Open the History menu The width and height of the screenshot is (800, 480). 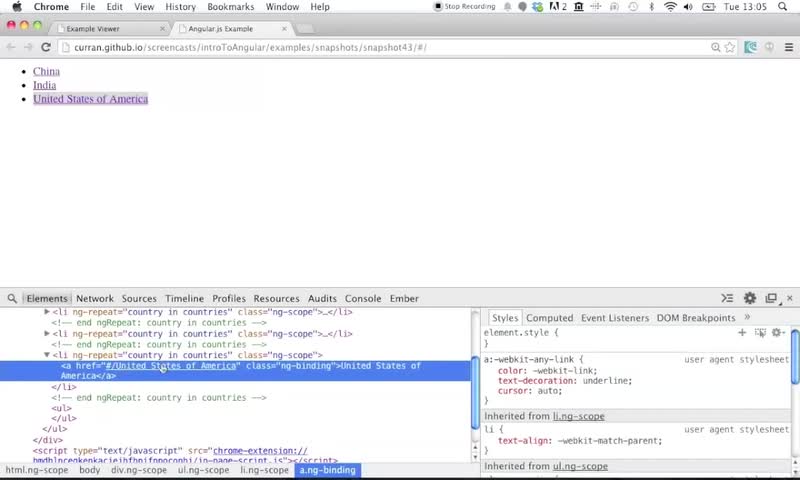point(180,7)
